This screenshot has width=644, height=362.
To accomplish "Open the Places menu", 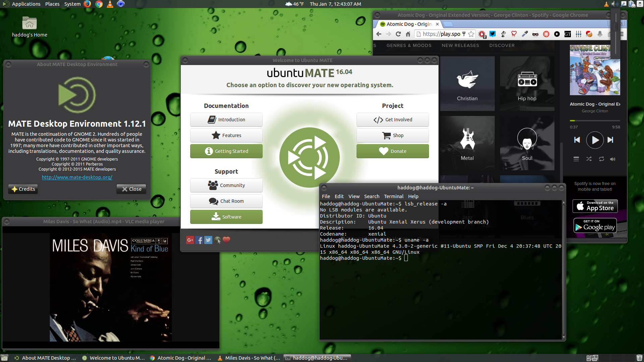I will tap(52, 4).
